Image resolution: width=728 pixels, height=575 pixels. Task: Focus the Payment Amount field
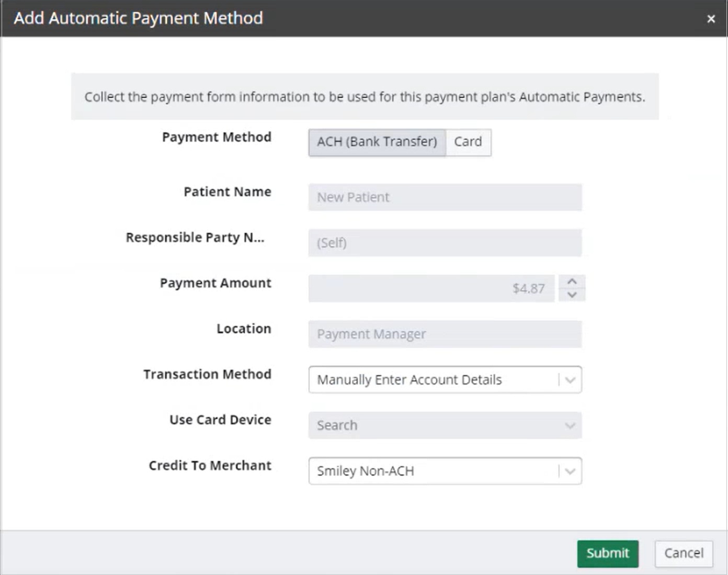pos(431,288)
